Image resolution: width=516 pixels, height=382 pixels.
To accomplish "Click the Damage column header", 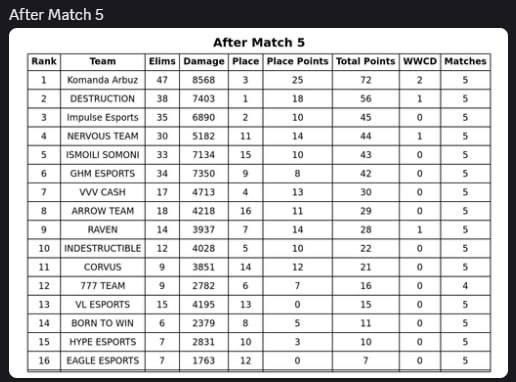I will pyautogui.click(x=204, y=61).
